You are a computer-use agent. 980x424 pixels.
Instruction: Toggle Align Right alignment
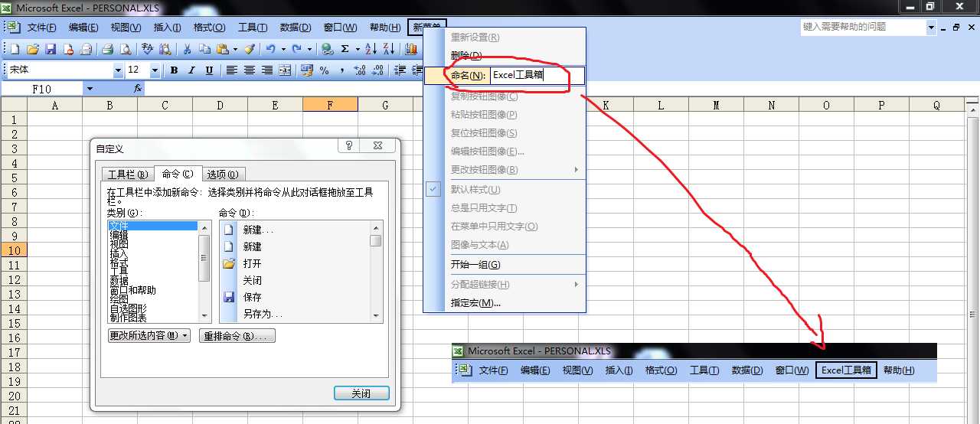(266, 70)
